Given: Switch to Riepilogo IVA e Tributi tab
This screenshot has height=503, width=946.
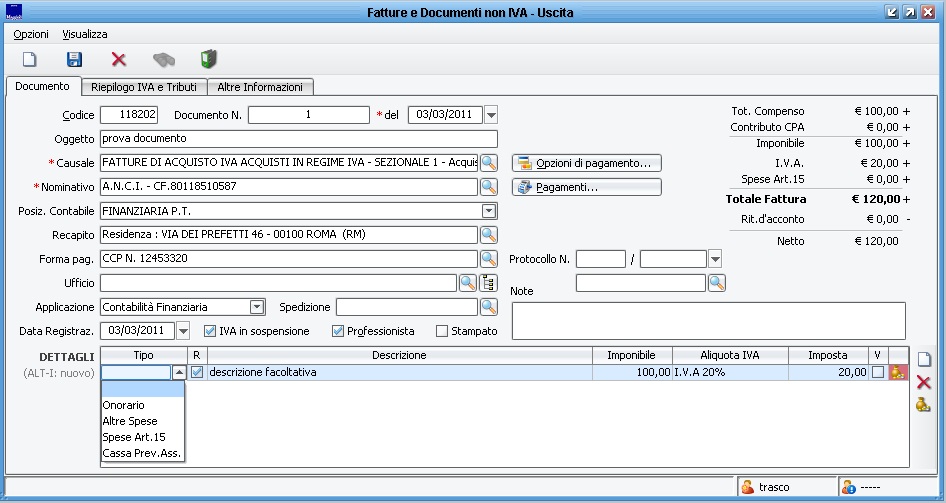Looking at the screenshot, I should click(143, 87).
